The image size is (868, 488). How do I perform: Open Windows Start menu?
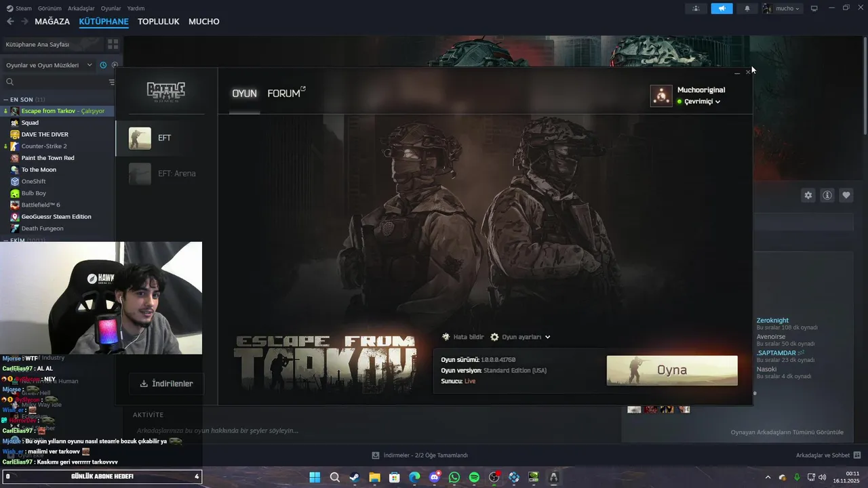coord(315,477)
